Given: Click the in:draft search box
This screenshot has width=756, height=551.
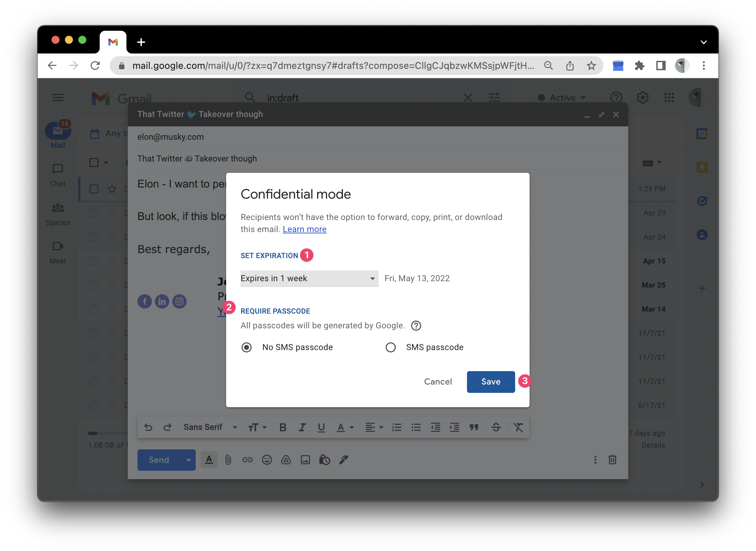Looking at the screenshot, I should (361, 98).
